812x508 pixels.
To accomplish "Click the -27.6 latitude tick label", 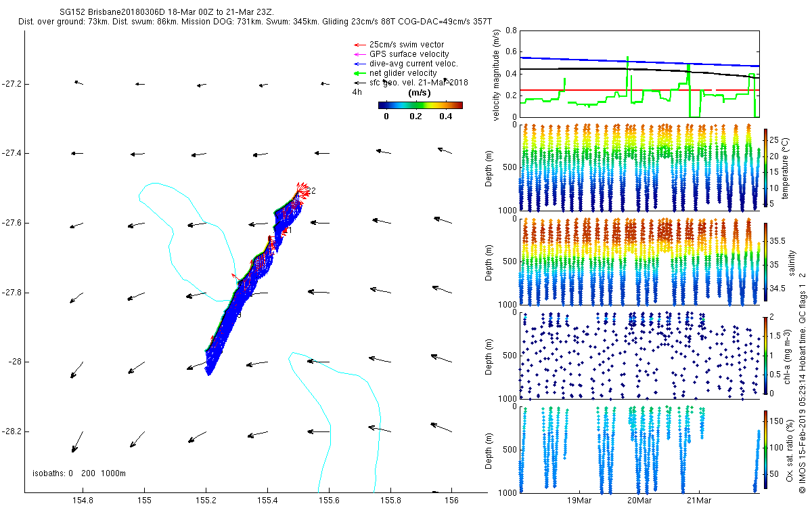I will tap(12, 223).
